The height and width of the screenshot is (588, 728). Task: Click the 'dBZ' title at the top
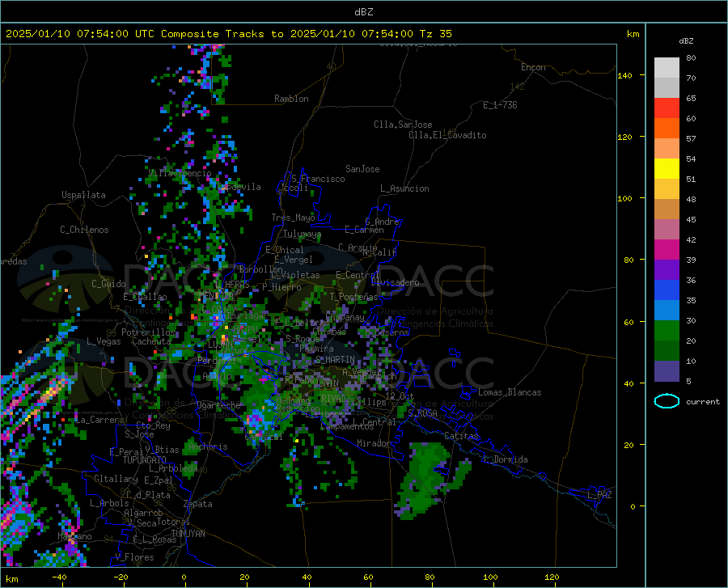[x=363, y=12]
